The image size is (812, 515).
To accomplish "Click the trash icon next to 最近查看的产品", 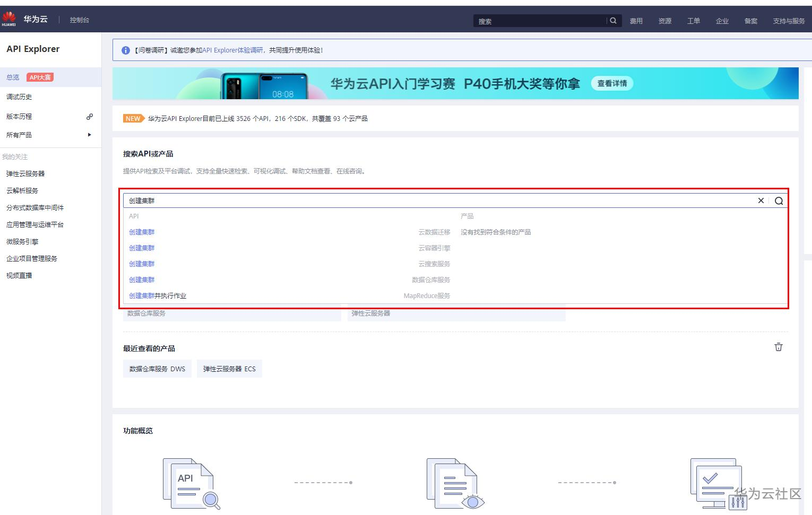I will click(x=778, y=347).
